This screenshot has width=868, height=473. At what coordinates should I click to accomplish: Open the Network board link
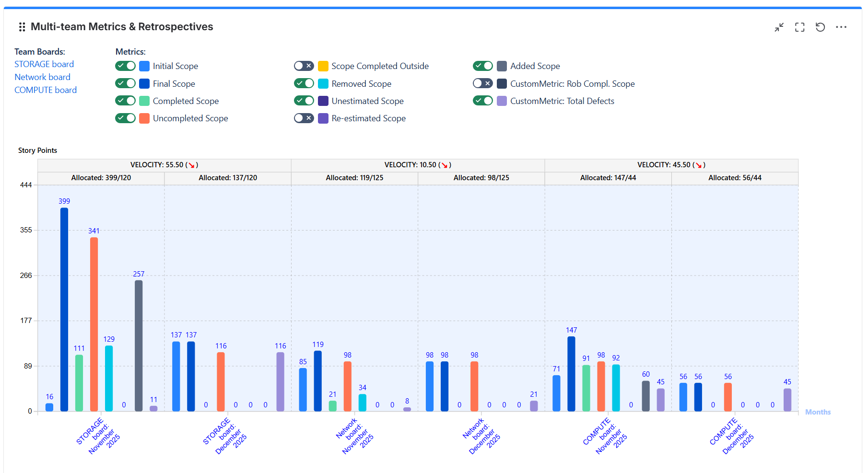42,77
